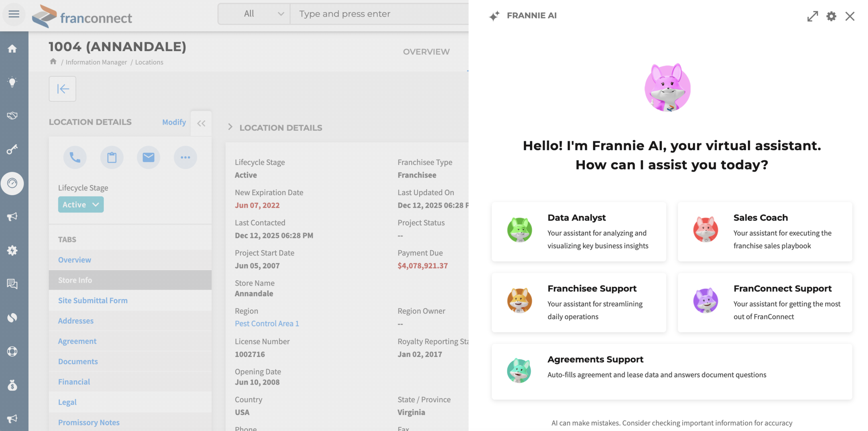This screenshot has width=868, height=431.
Task: Select the Data Analyst assistant card
Action: pyautogui.click(x=579, y=232)
